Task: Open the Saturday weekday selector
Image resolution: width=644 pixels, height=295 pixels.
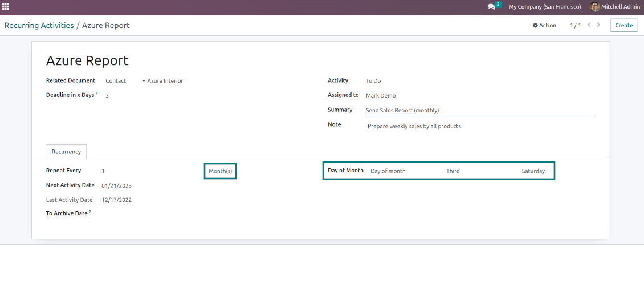Action: tap(533, 171)
